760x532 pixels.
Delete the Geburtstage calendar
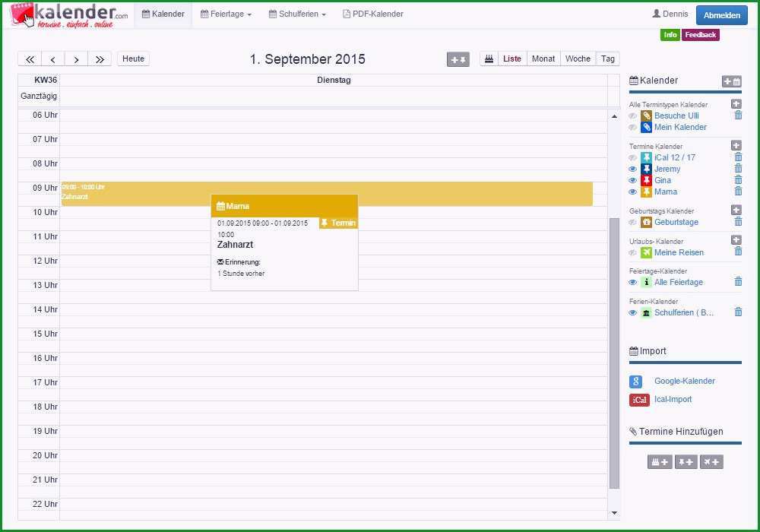738,222
